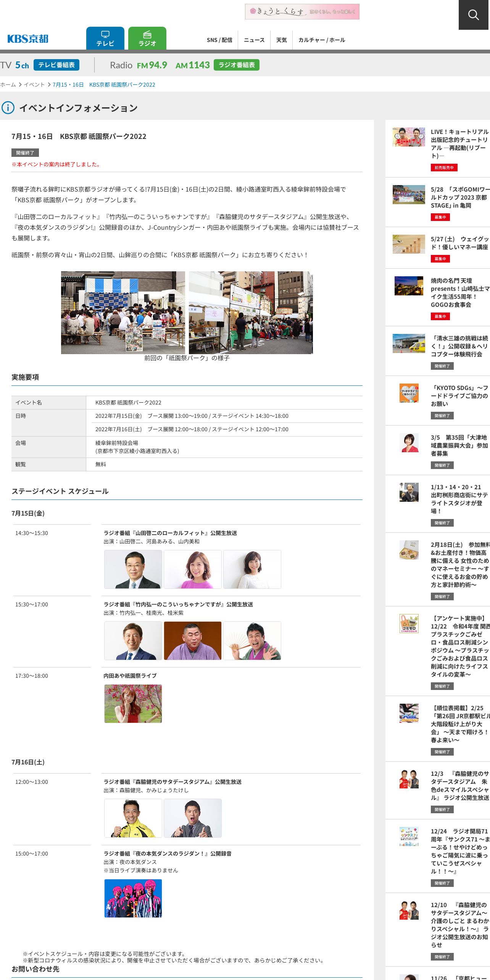Click 夜の本気ダンス band photo
Image resolution: width=490 pixels, height=980 pixels.
(x=133, y=898)
